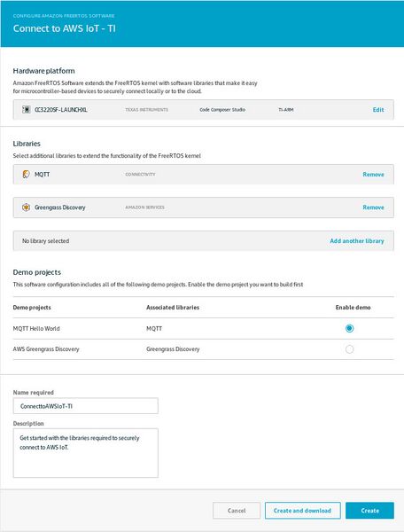Remove the MQTT library

tap(373, 175)
